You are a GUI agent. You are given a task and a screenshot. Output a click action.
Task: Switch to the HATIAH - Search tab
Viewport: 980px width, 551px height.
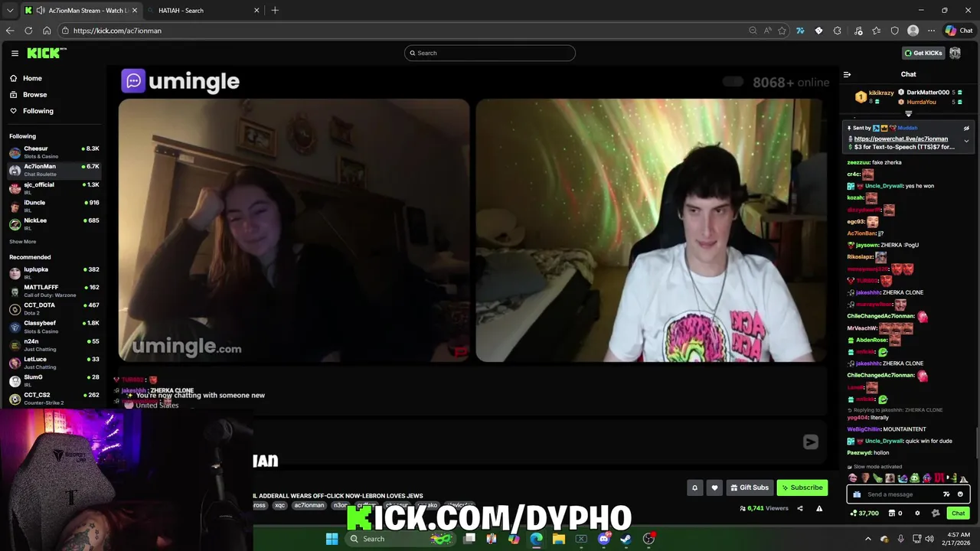[203, 11]
